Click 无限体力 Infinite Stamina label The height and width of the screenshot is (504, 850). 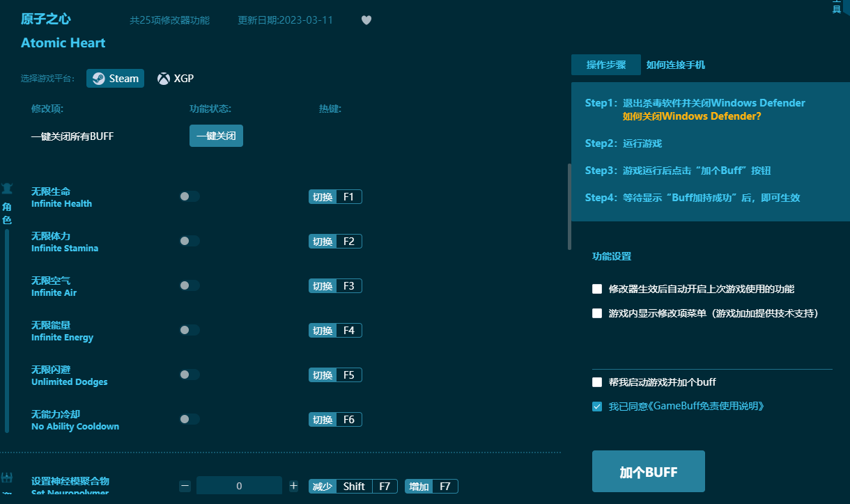point(65,242)
